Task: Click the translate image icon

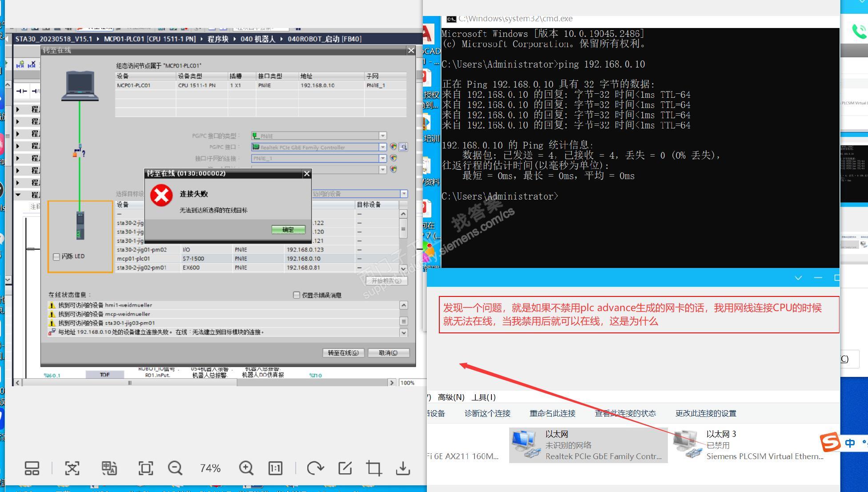Action: (x=109, y=468)
